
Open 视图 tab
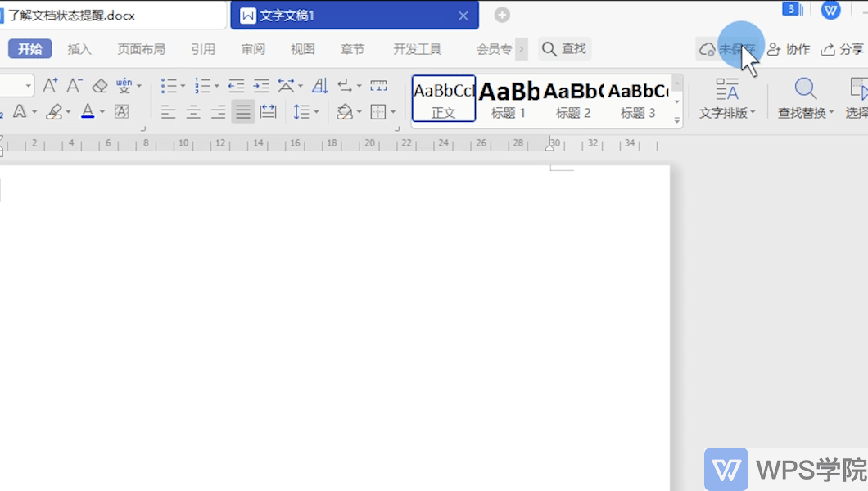[303, 49]
